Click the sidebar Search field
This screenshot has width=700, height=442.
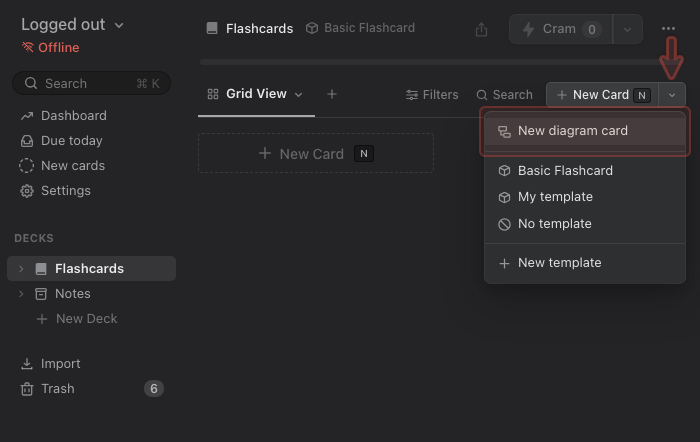pyautogui.click(x=90, y=83)
